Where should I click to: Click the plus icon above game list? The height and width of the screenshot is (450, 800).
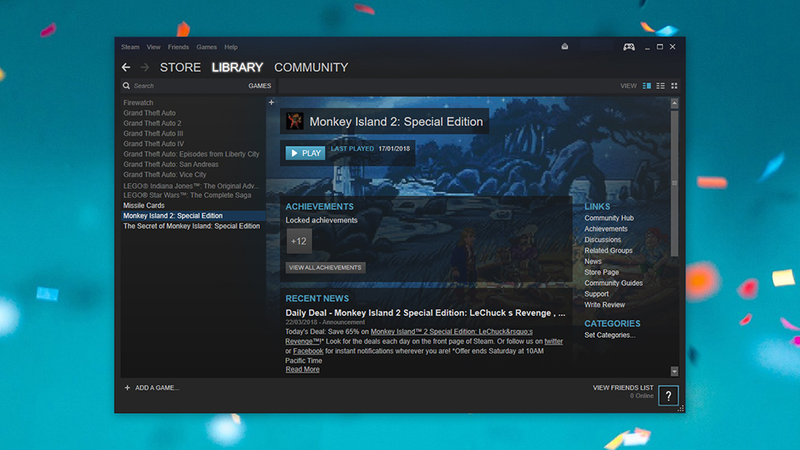pyautogui.click(x=271, y=103)
